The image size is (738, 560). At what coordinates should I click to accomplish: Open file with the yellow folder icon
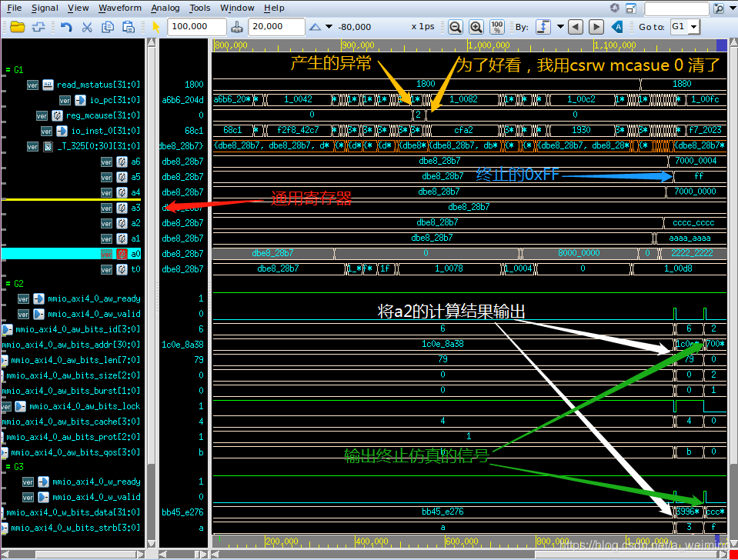pos(18,27)
